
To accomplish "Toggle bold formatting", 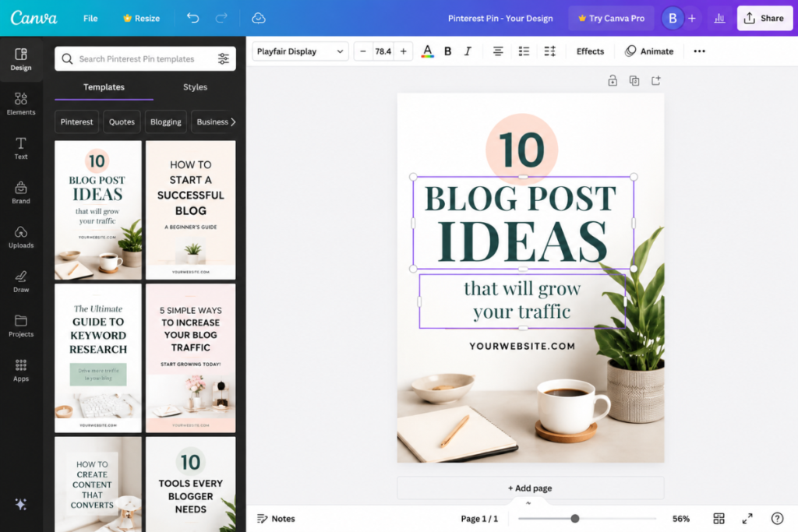I will [x=448, y=51].
